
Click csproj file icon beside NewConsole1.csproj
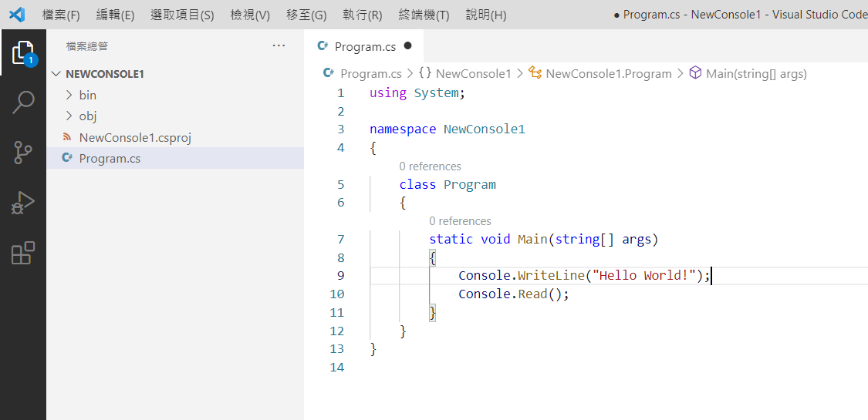click(68, 137)
